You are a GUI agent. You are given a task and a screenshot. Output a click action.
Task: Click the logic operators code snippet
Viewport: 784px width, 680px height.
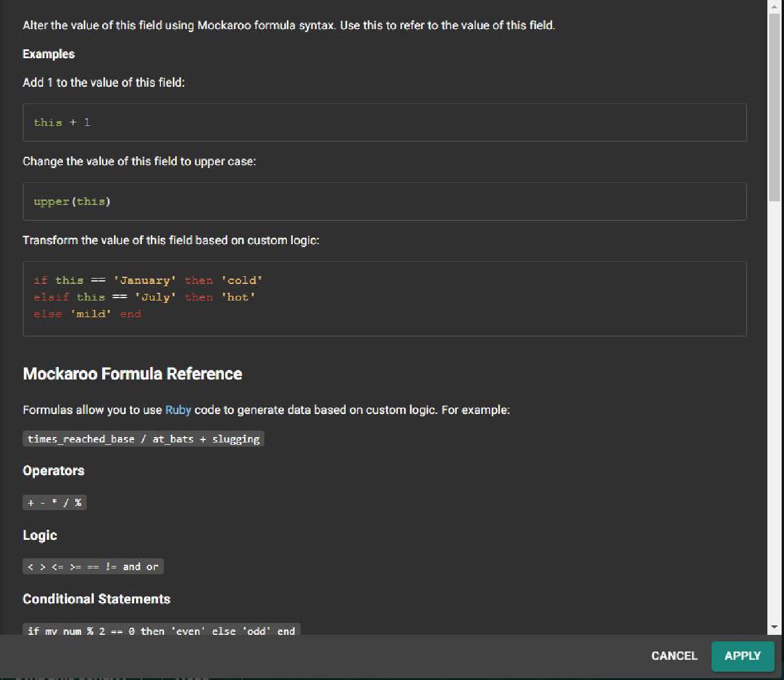click(93, 567)
